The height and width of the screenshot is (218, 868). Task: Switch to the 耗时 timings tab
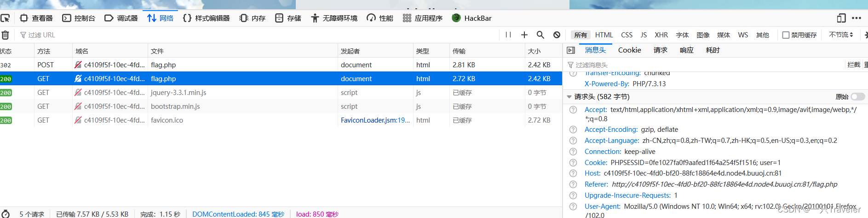[x=713, y=50]
